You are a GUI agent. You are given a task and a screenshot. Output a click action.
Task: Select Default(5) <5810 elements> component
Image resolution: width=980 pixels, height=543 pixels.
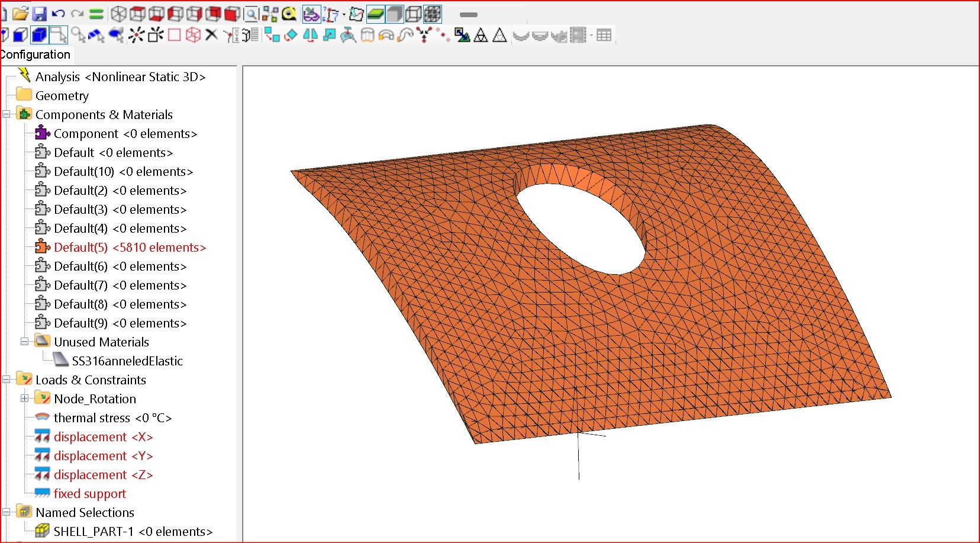pos(130,248)
